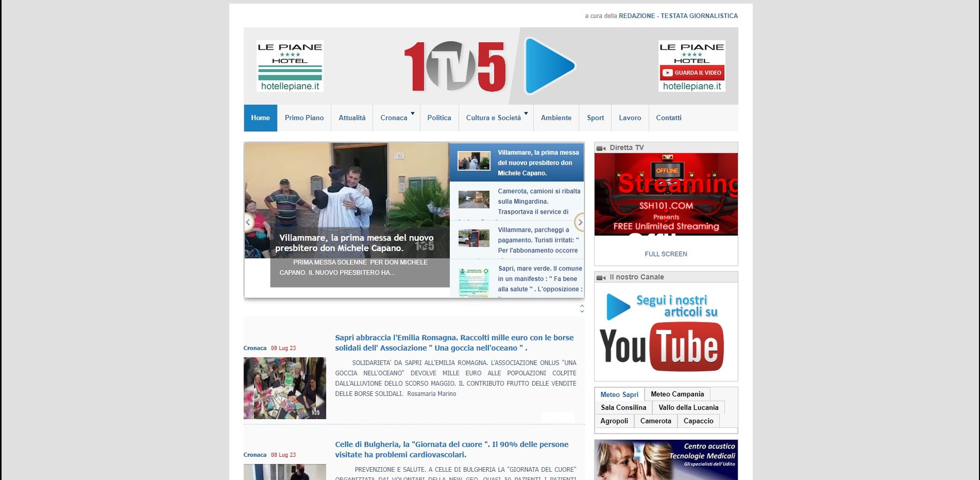Click the small up-down arrows under the slider
This screenshot has width=980, height=480.
[582, 309]
